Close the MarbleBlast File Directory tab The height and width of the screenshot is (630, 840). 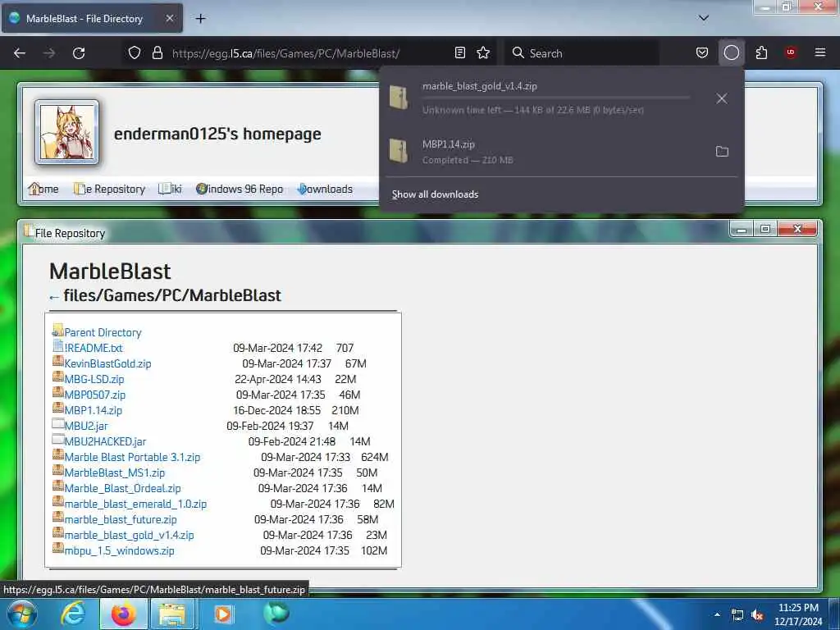[169, 18]
